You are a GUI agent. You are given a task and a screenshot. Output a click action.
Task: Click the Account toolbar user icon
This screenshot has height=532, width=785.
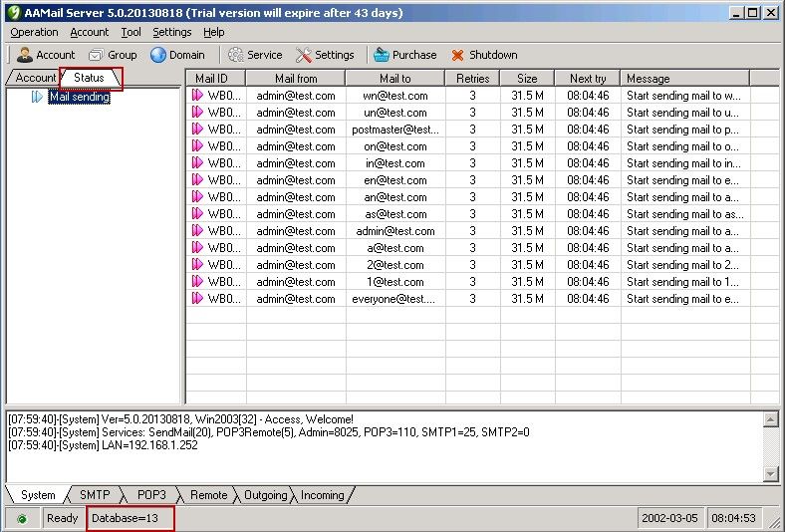tap(25, 55)
